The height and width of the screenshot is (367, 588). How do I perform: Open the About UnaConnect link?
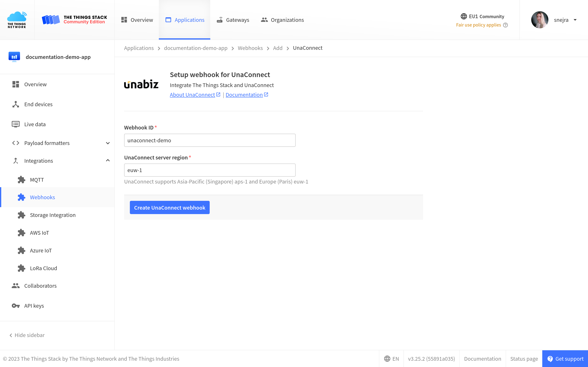pyautogui.click(x=192, y=94)
